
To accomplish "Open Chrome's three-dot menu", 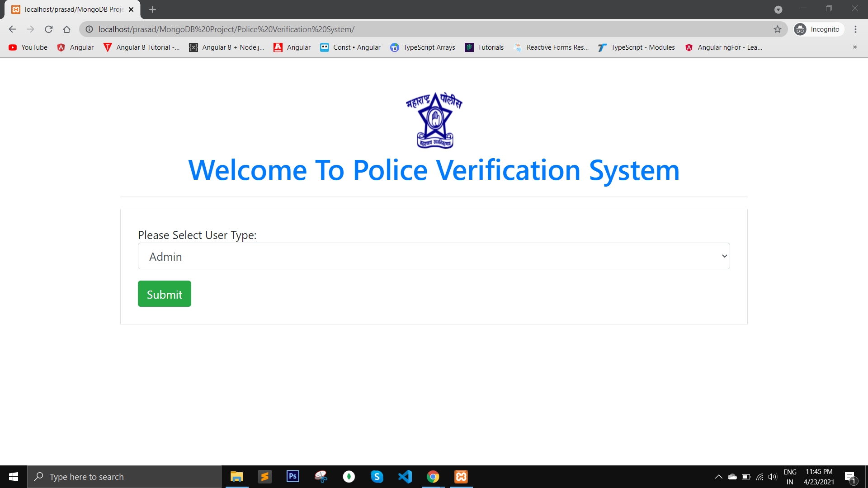I will click(x=855, y=29).
